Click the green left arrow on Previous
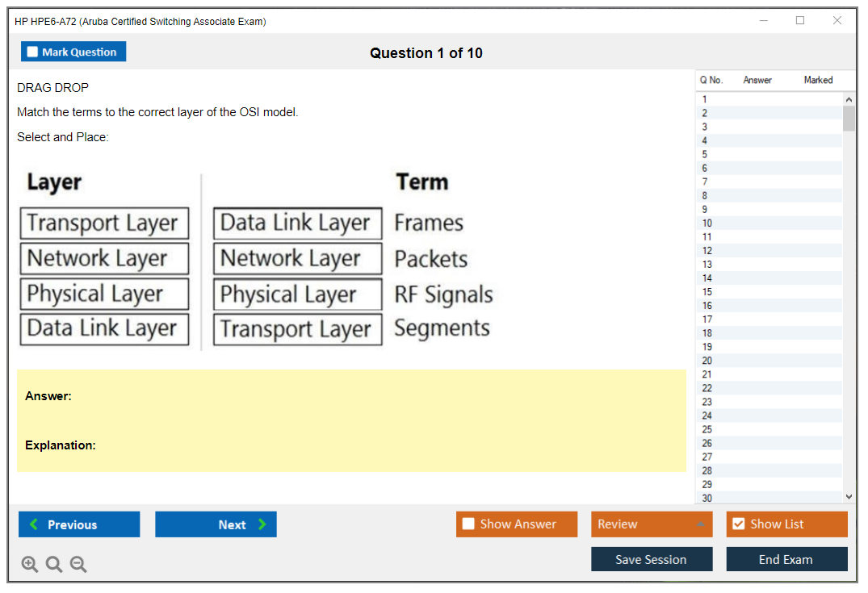Viewport: 868px width, 593px height. coord(34,524)
